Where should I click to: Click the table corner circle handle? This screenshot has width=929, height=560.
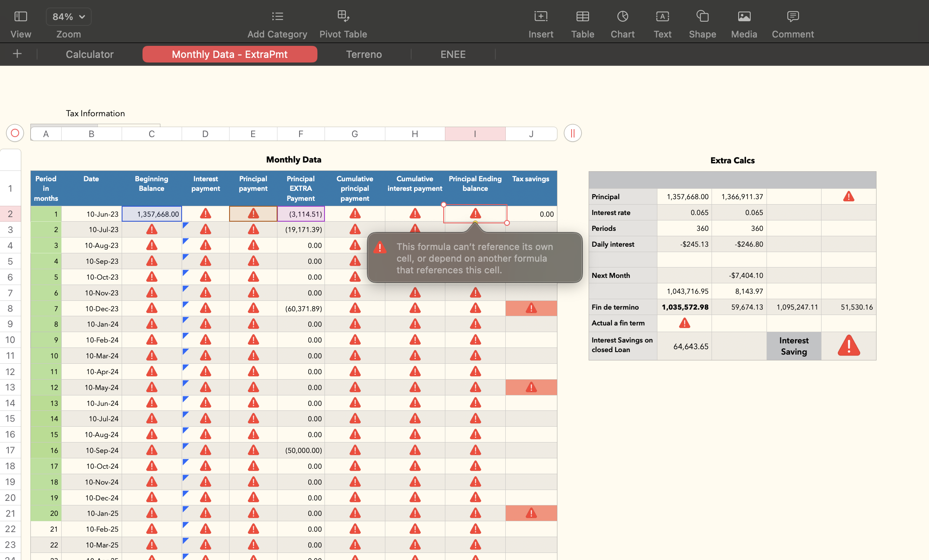pos(15,133)
